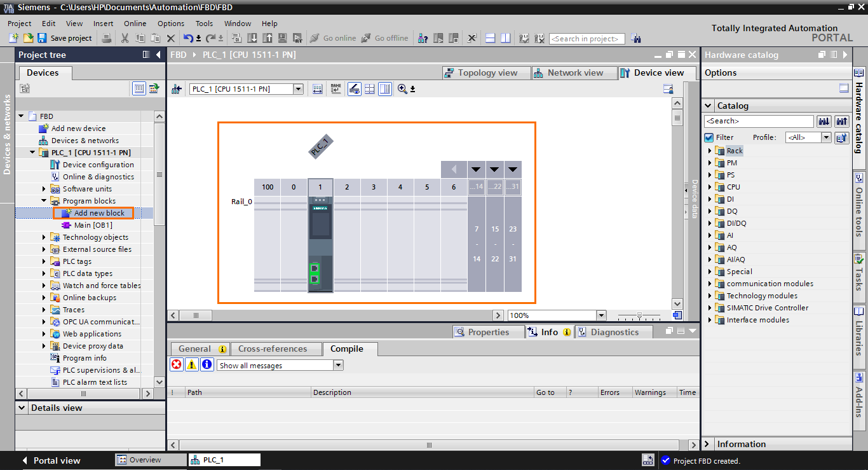868x470 pixels.
Task: Click the catalog Search upwards button
Action: [842, 121]
